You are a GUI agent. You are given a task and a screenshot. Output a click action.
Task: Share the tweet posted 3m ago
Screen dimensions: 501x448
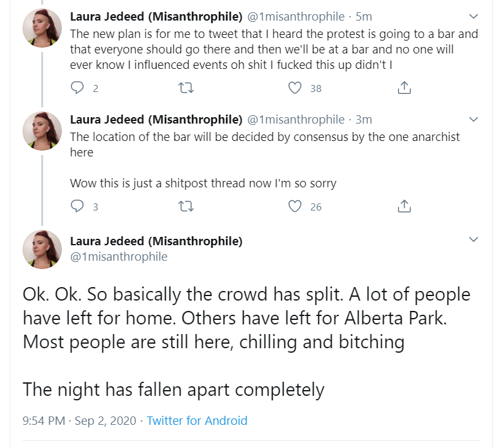pyautogui.click(x=404, y=206)
